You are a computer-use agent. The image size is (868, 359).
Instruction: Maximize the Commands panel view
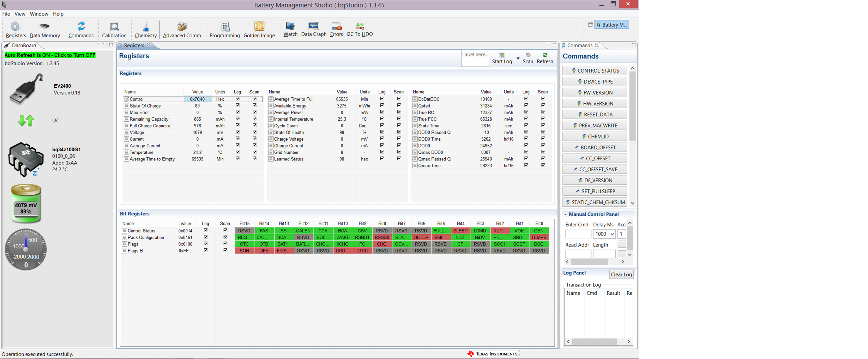(x=634, y=44)
